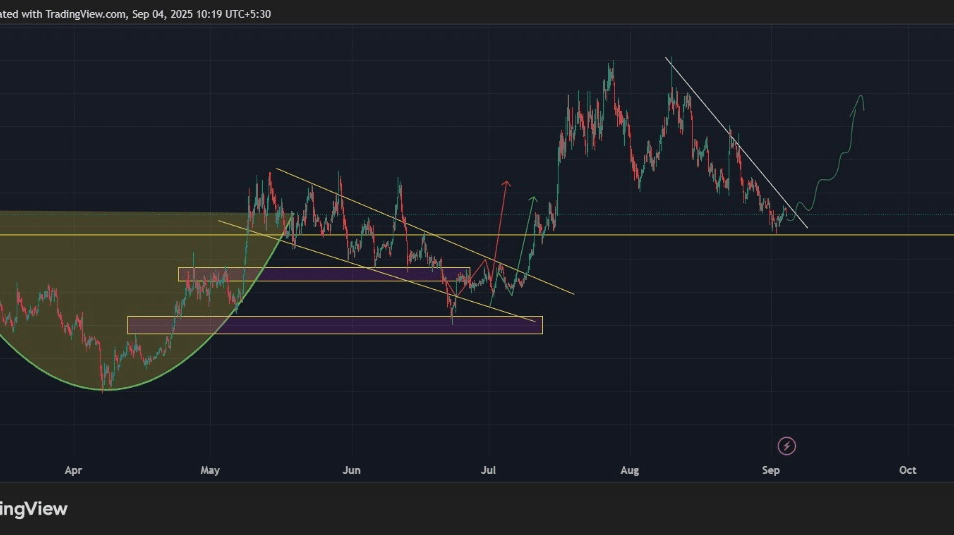This screenshot has width=954, height=535.
Task: Click the TradingView.com timestamp header text
Action: [x=135, y=14]
